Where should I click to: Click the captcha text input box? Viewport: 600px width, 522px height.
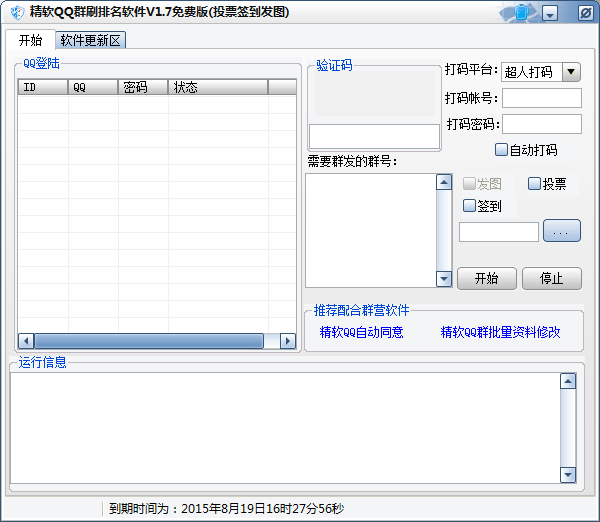click(374, 136)
